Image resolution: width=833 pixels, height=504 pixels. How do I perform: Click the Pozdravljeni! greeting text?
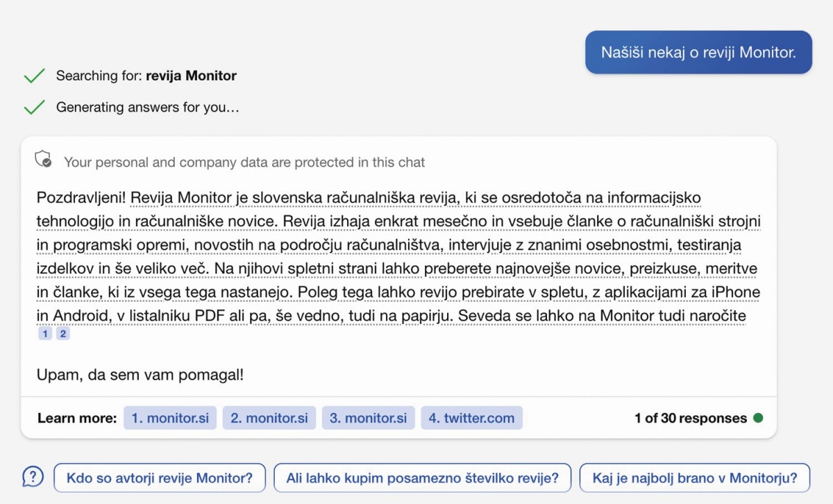click(x=81, y=198)
